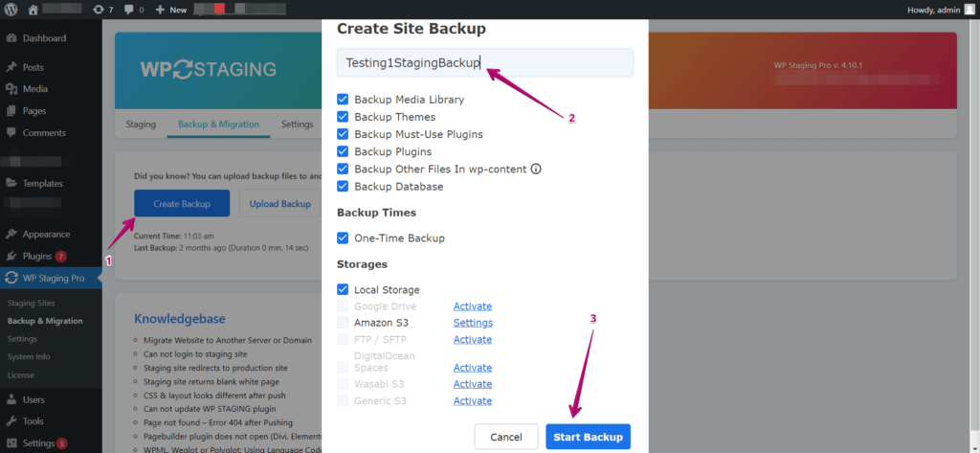980x453 pixels.
Task: Click the admin avatar icon
Action: [x=969, y=10]
